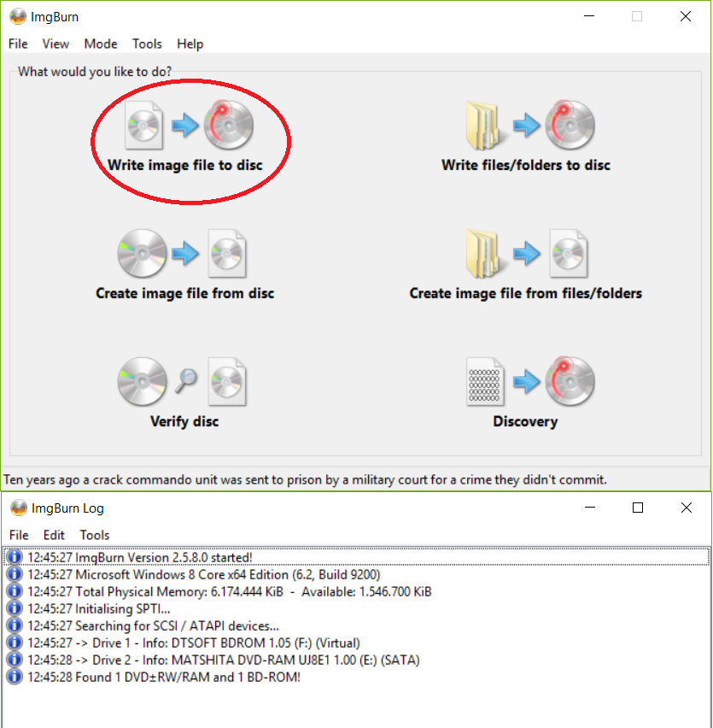Select the 'Total Physical Memory' log line
Screen dimensions: 713x728
point(356,591)
